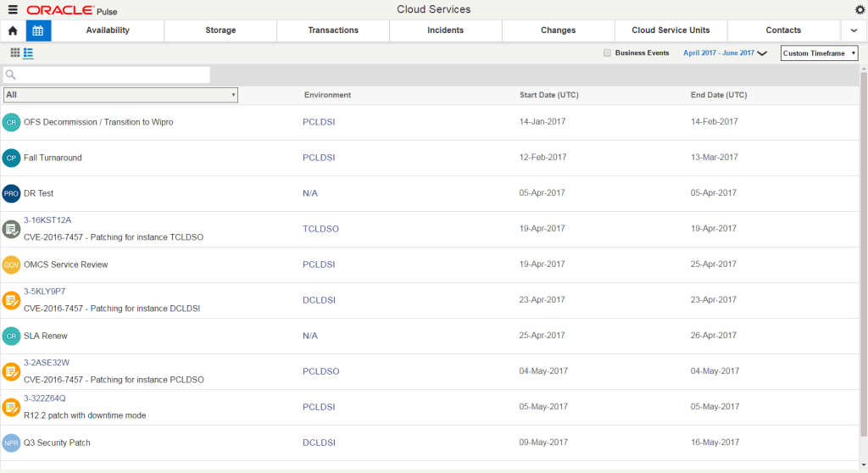Select 'R12.2 patch with downtime mode' text
Image resolution: width=868 pixels, height=473 pixels.
85,415
